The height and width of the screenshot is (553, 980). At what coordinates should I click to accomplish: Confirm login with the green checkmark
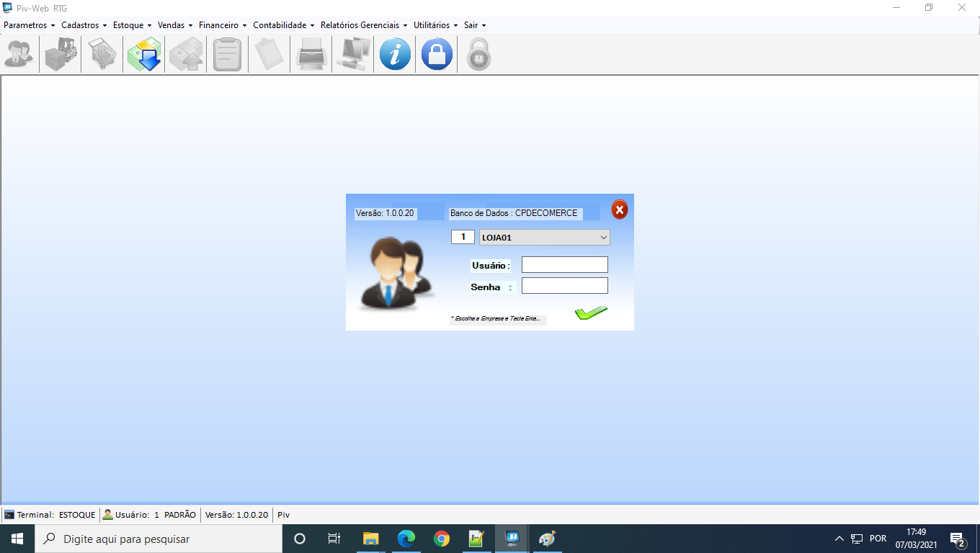pyautogui.click(x=592, y=313)
